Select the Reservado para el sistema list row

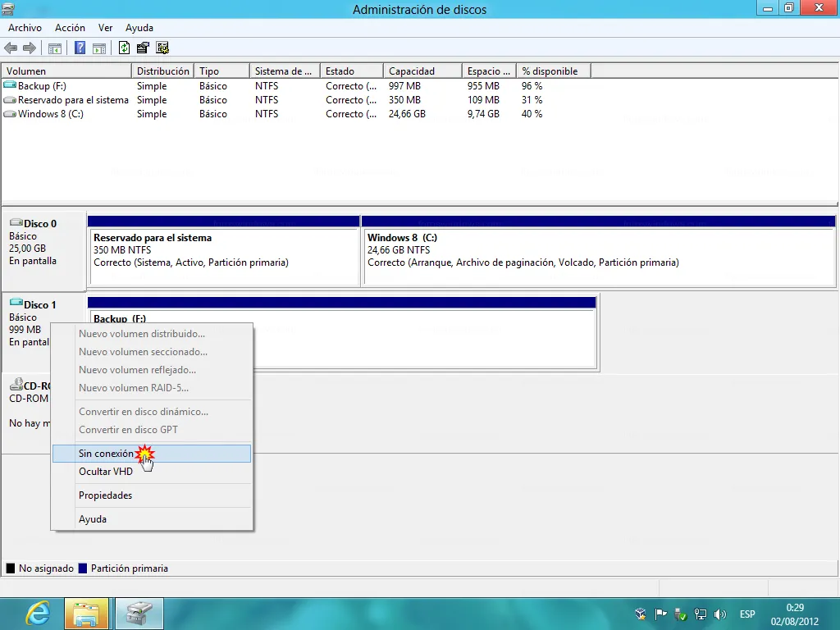[297, 99]
